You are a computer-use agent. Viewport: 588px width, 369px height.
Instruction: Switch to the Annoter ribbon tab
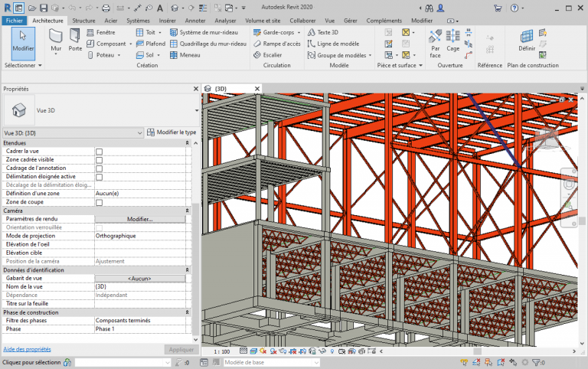195,21
